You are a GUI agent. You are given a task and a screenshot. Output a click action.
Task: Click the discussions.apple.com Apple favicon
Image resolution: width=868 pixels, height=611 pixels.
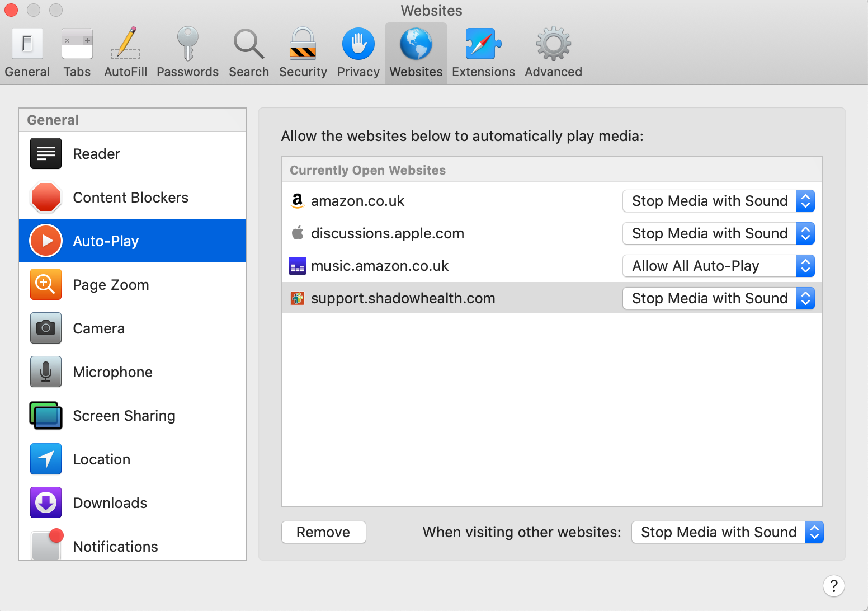[x=298, y=233]
